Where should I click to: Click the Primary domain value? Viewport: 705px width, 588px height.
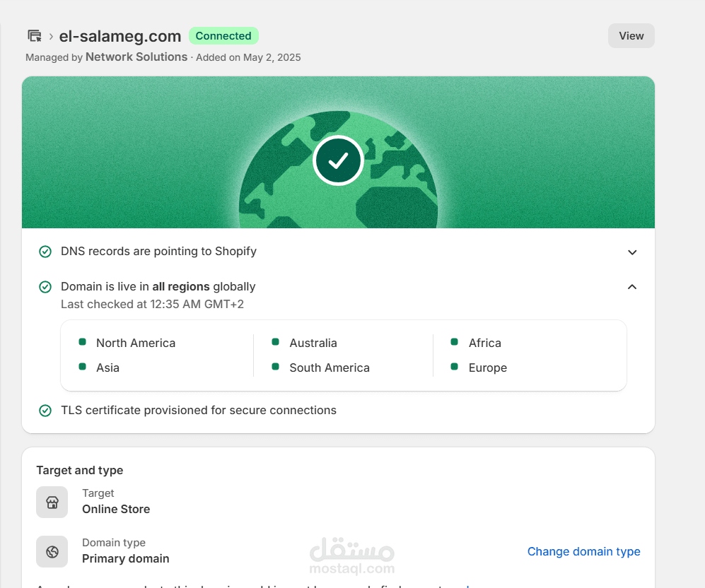click(x=126, y=558)
